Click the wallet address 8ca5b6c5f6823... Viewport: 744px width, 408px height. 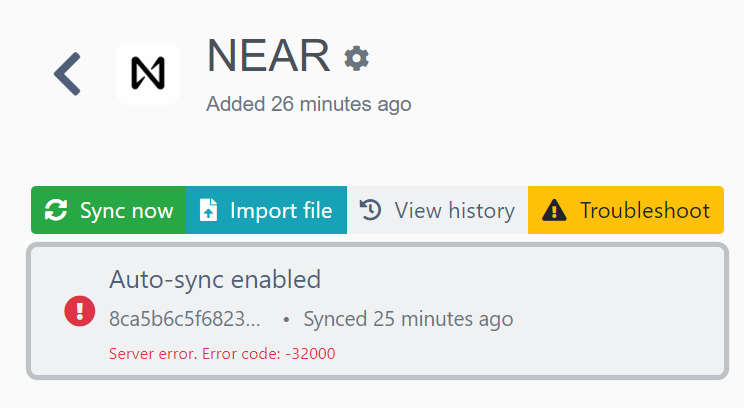pos(185,319)
